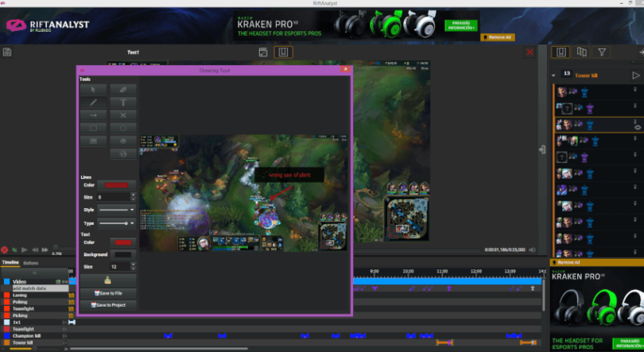
Task: Open the line Type dropdown
Action: tap(117, 223)
